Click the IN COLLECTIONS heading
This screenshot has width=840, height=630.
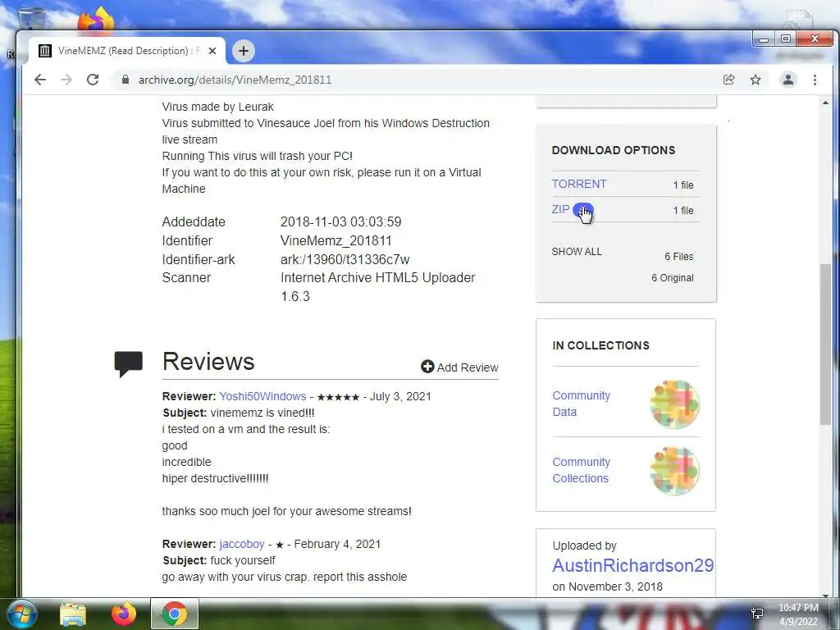coord(600,345)
